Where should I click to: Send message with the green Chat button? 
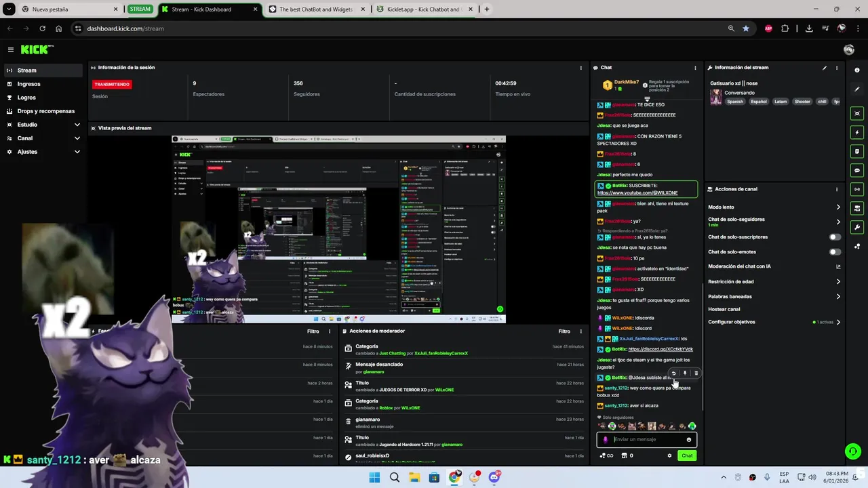687,455
